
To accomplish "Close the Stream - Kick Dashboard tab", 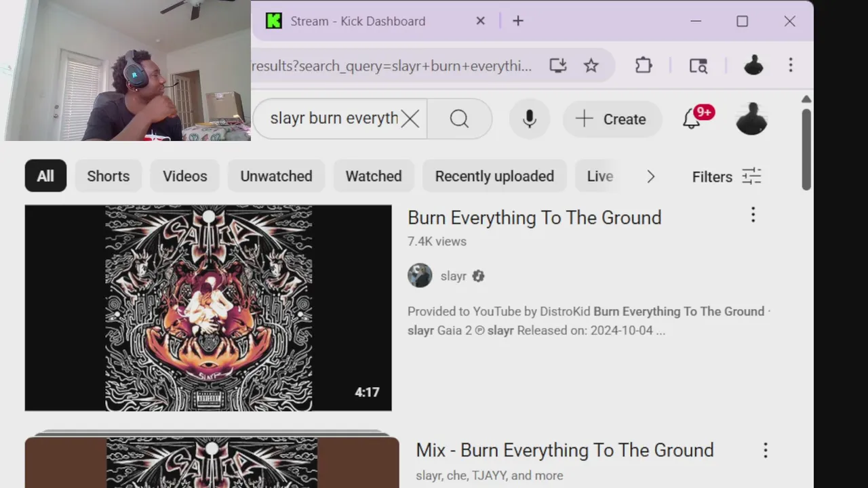I will click(x=480, y=21).
